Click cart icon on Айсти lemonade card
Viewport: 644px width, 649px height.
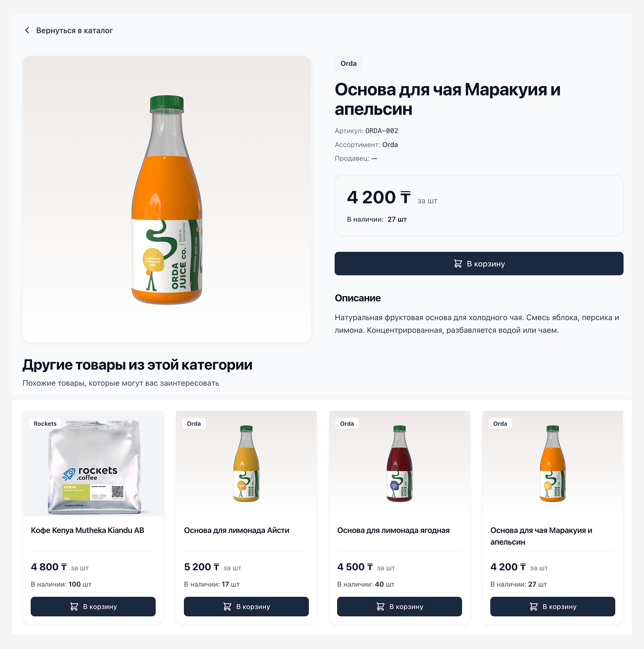point(227,607)
